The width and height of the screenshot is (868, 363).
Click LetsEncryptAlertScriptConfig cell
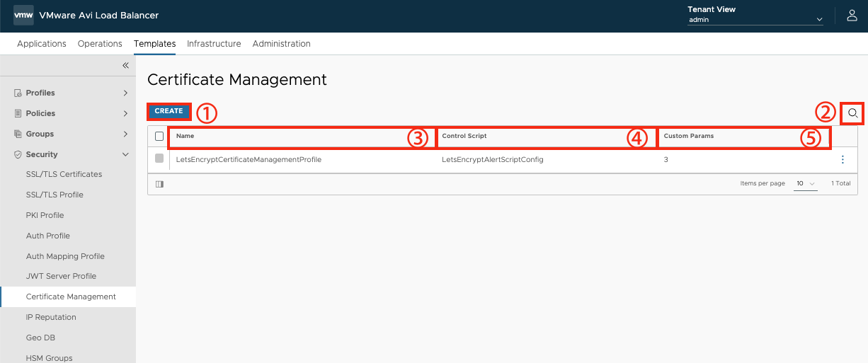pos(493,160)
